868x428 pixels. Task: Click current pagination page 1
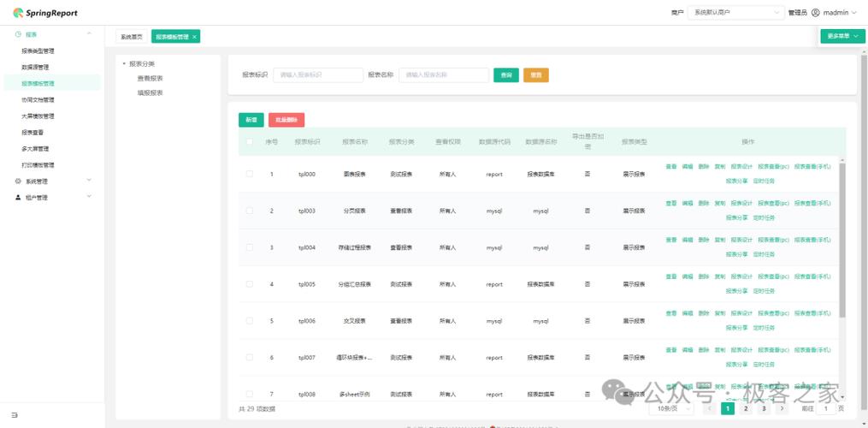click(x=728, y=408)
